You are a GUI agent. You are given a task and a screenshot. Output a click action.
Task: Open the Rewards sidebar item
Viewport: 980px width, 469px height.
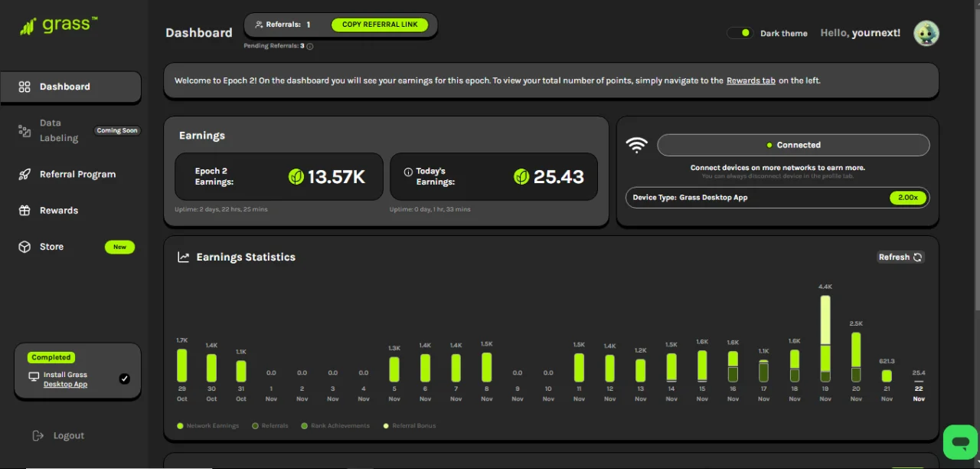59,210
